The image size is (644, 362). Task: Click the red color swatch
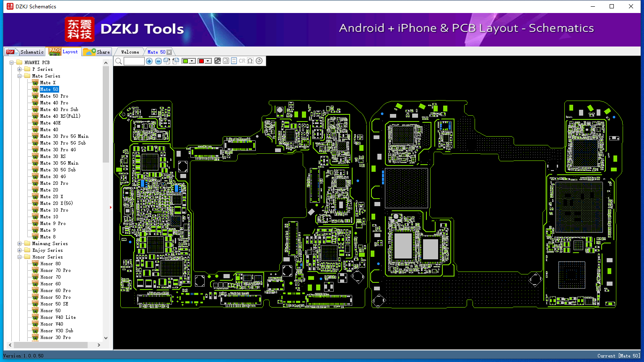[201, 61]
